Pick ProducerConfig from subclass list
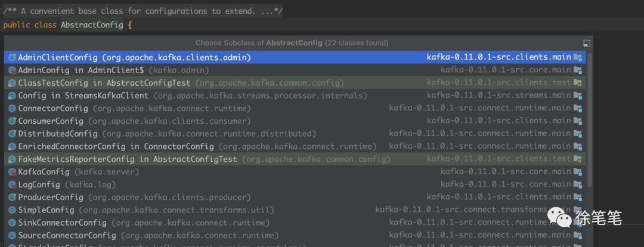644x247 pixels. 295,197
